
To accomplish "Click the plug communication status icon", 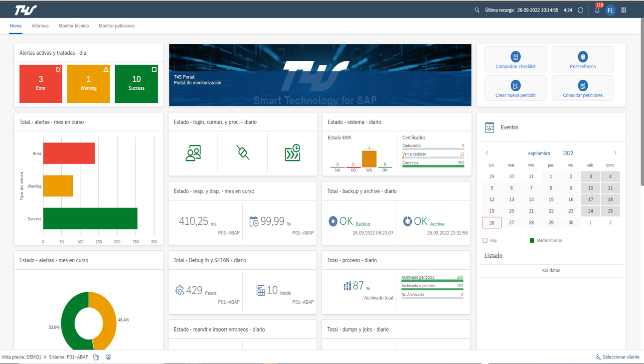I will pos(243,153).
